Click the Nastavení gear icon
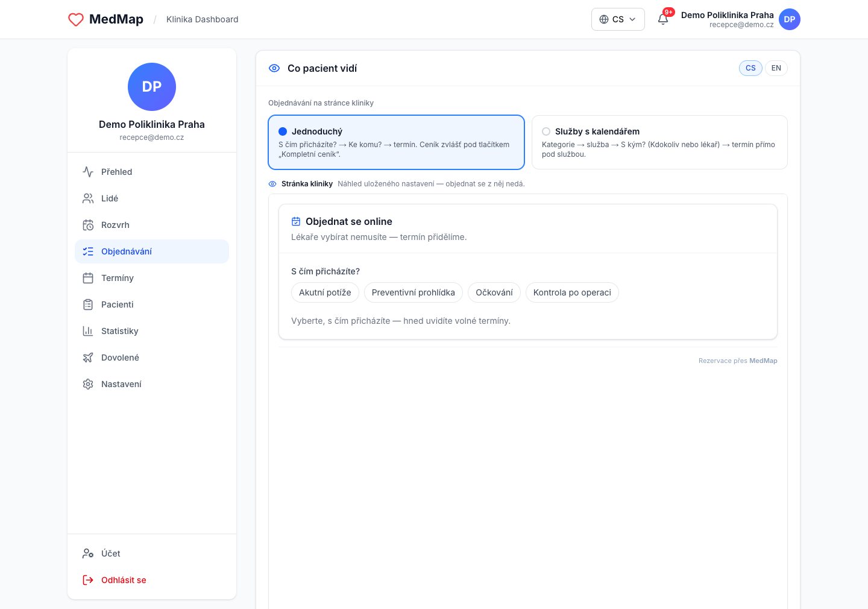The height and width of the screenshot is (609, 868). coord(88,384)
